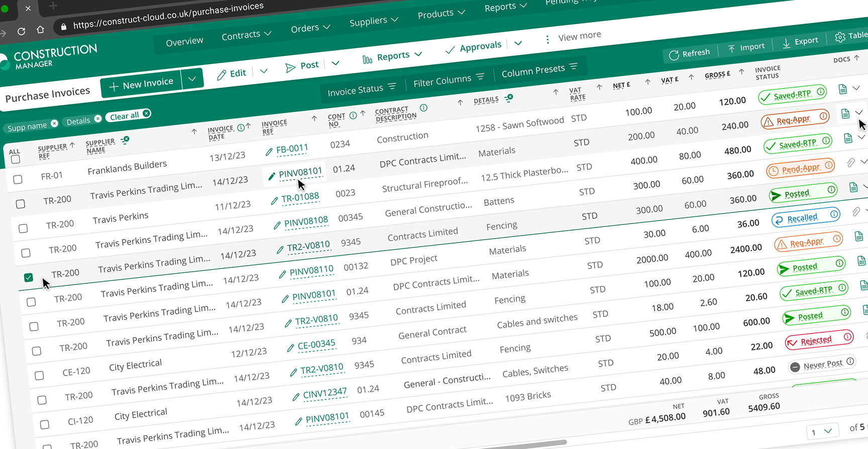Open info icon on Rejected status
This screenshot has width=868, height=449.
(x=847, y=336)
